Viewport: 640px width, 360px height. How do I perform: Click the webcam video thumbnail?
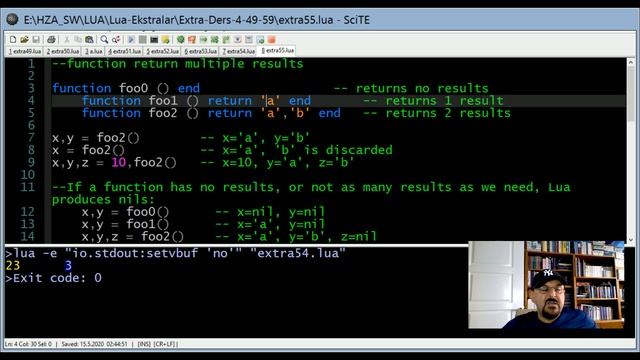point(546,285)
